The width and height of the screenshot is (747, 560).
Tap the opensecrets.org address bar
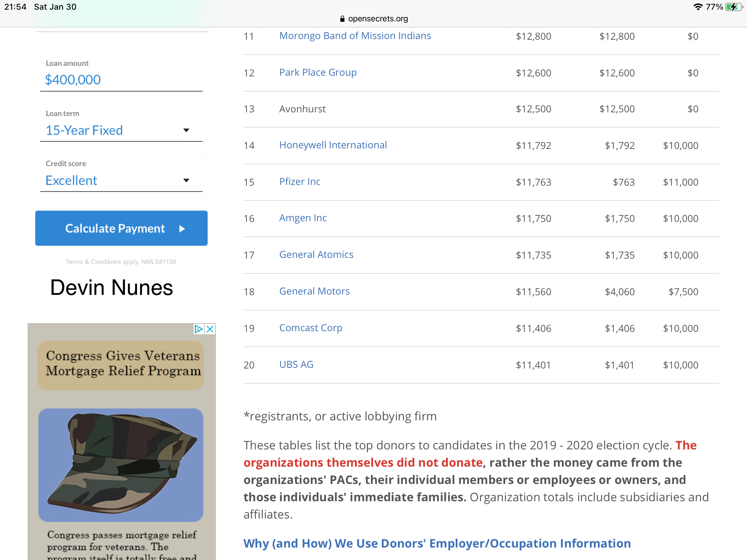(x=374, y=19)
